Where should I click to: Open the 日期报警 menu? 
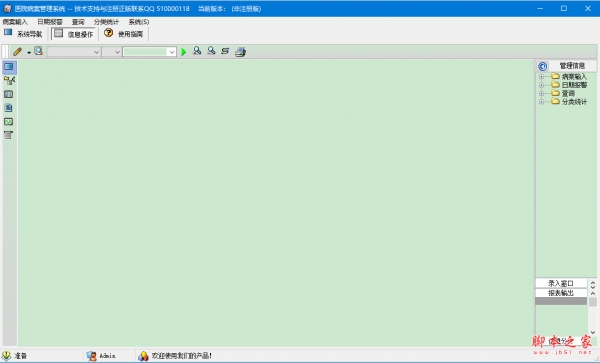[50, 22]
